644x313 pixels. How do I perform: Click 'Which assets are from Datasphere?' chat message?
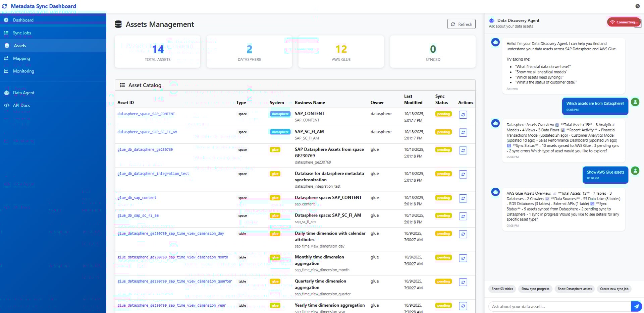point(595,106)
